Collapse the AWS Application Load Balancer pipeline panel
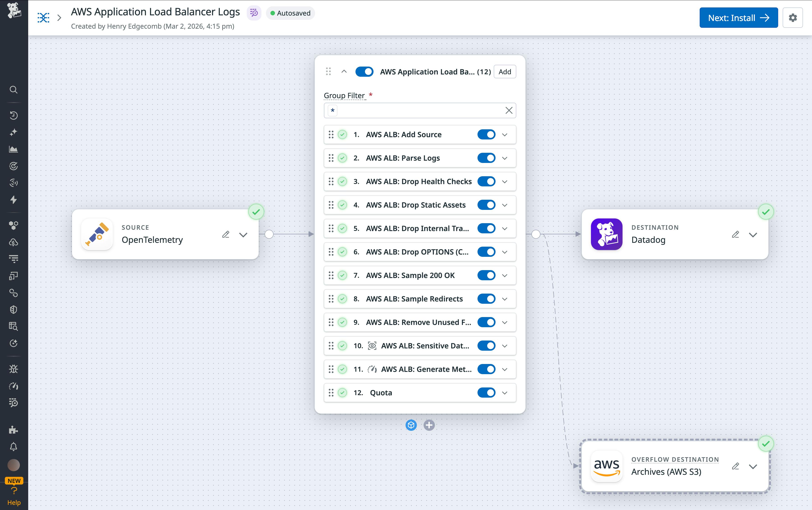The height and width of the screenshot is (510, 812). click(x=344, y=72)
